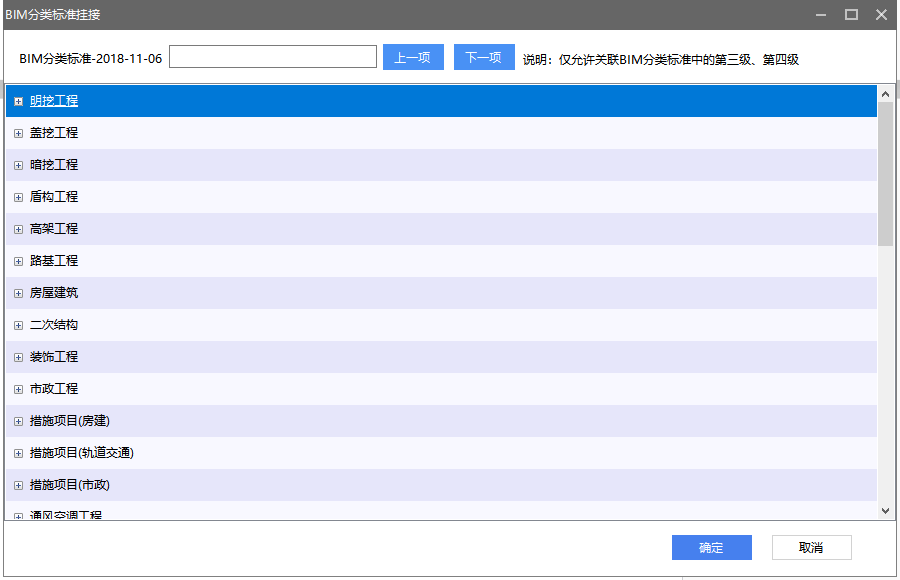Viewport: 900px width, 580px height.
Task: Confirm with the 确定 button
Action: click(x=711, y=547)
